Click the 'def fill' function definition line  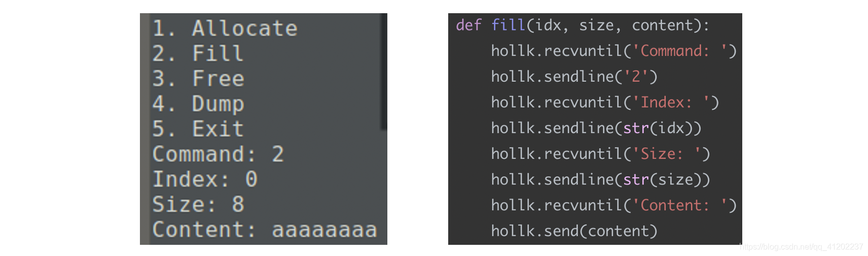pos(583,25)
